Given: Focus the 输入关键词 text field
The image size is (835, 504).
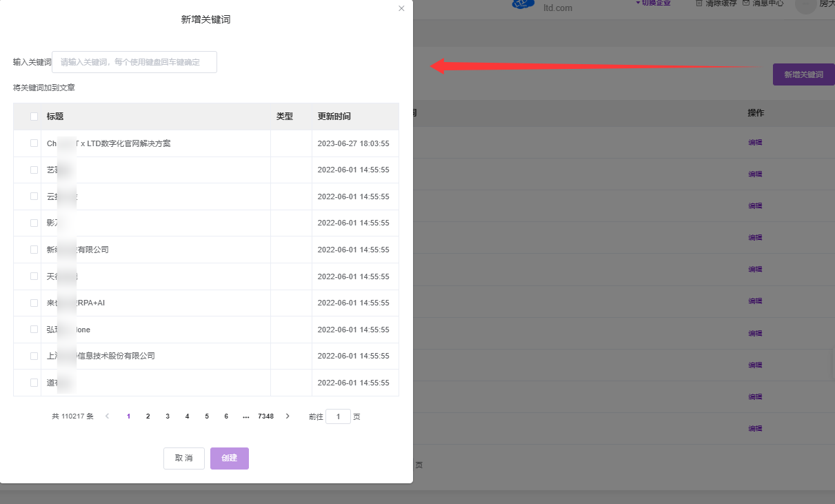Looking at the screenshot, I should click(134, 62).
